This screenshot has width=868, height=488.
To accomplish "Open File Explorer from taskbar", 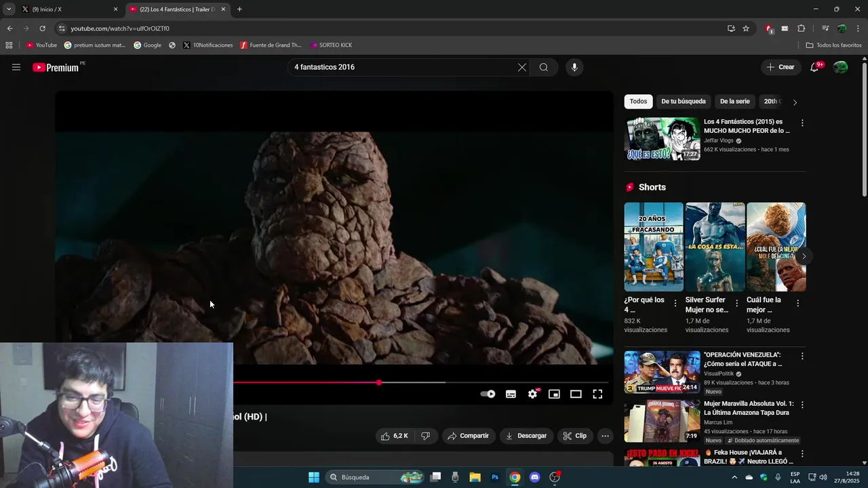I will click(x=475, y=477).
